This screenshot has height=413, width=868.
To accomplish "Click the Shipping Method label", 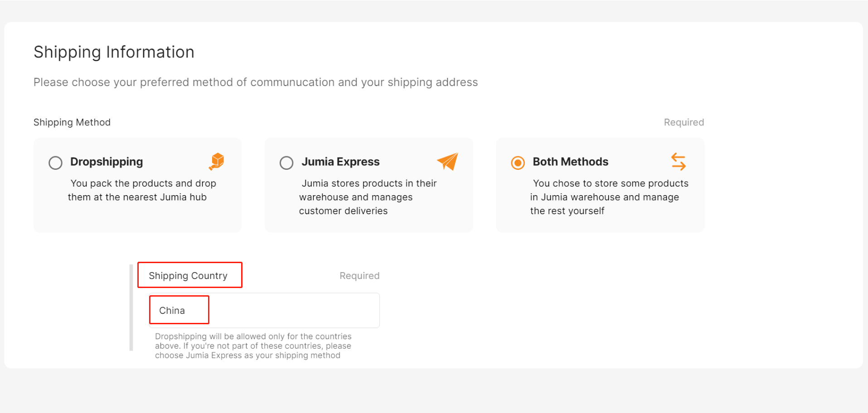I will pos(72,122).
